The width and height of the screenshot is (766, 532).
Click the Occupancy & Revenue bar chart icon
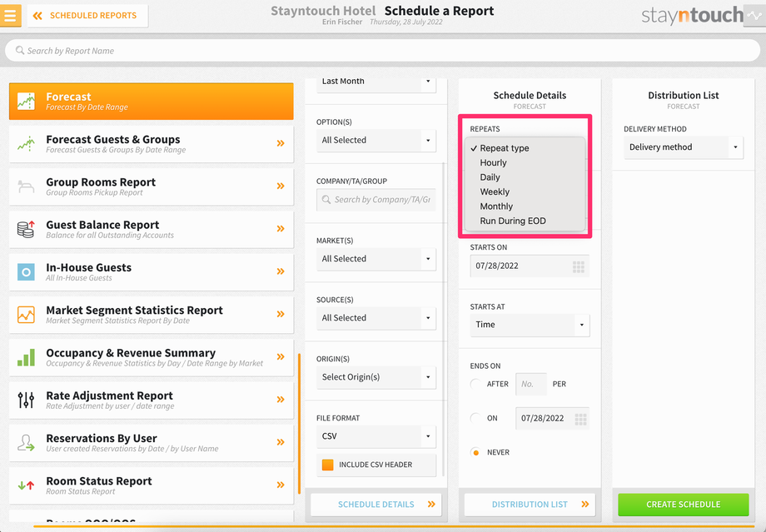click(26, 357)
